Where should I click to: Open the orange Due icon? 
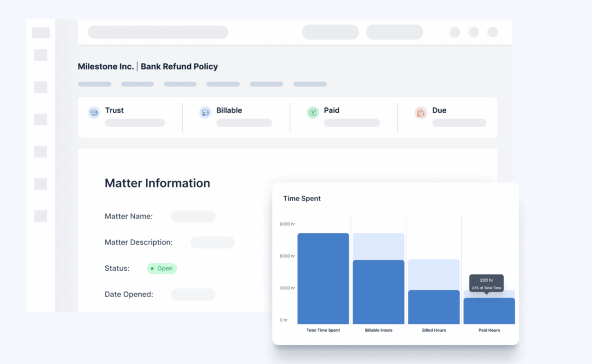click(420, 113)
